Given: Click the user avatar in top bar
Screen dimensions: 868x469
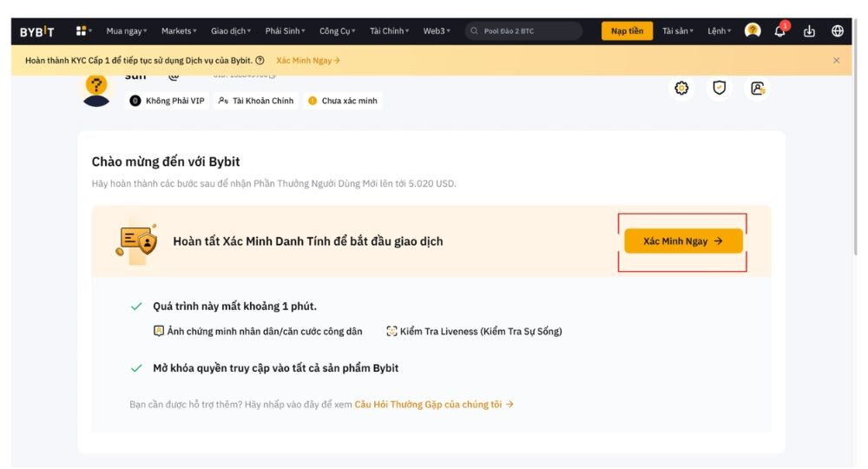Looking at the screenshot, I should [753, 30].
